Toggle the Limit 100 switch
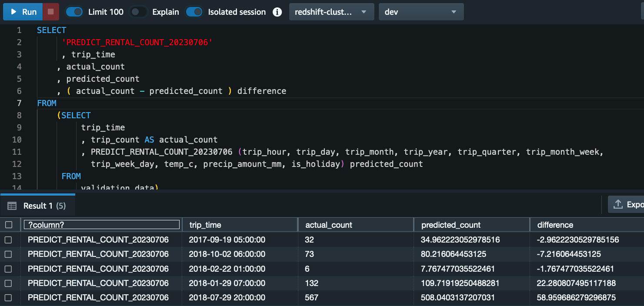The width and height of the screenshot is (644, 306). pos(74,12)
